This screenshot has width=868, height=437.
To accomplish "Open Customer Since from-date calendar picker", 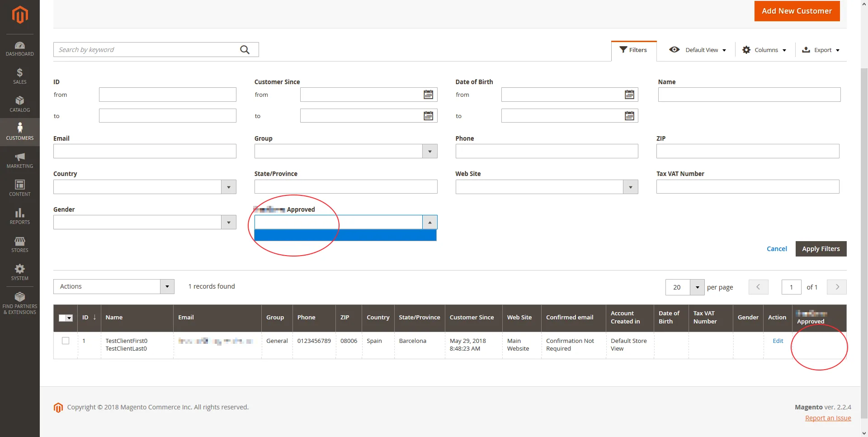I will (428, 95).
